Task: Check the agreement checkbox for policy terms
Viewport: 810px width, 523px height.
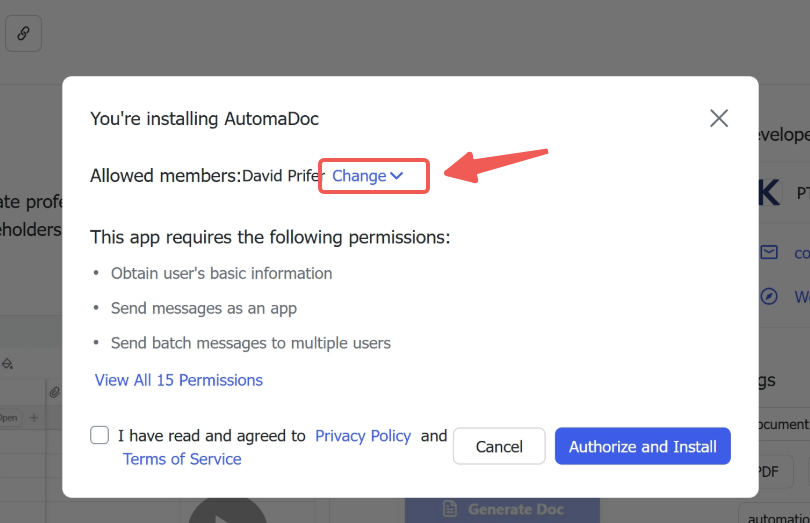Action: pos(99,435)
